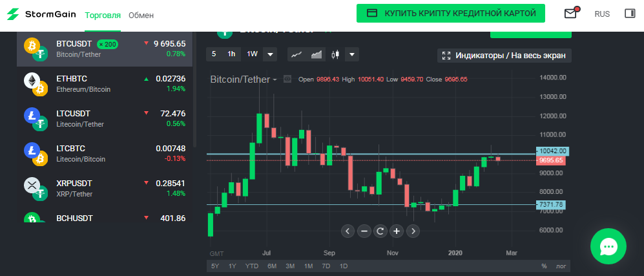The width and height of the screenshot is (644, 276).
Task: Switch to the Обмен tab
Action: pos(141,16)
